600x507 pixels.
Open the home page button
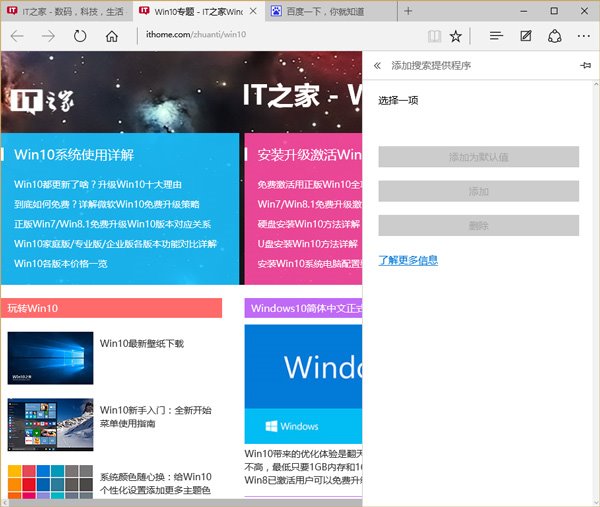[x=112, y=36]
